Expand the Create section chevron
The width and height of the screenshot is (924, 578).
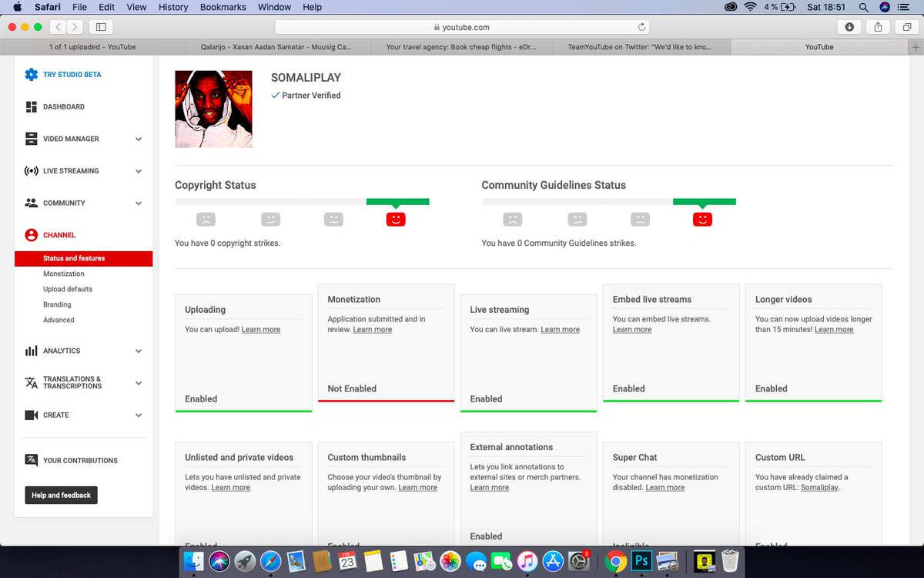click(139, 415)
